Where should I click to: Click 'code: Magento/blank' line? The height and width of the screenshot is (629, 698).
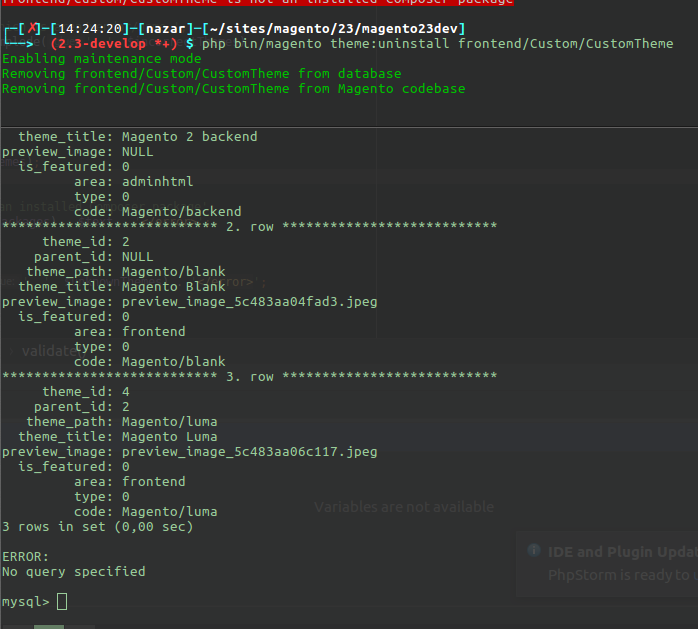pyautogui.click(x=150, y=361)
